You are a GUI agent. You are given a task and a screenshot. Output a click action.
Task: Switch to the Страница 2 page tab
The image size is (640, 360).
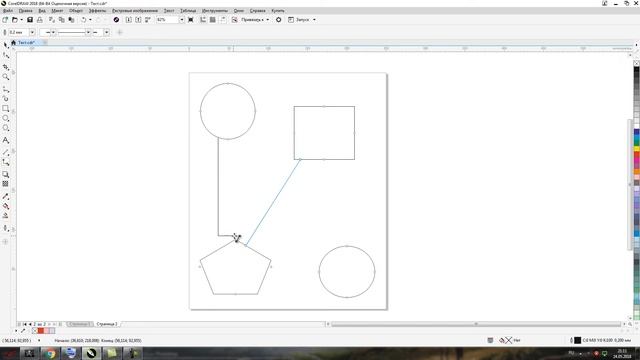point(107,324)
